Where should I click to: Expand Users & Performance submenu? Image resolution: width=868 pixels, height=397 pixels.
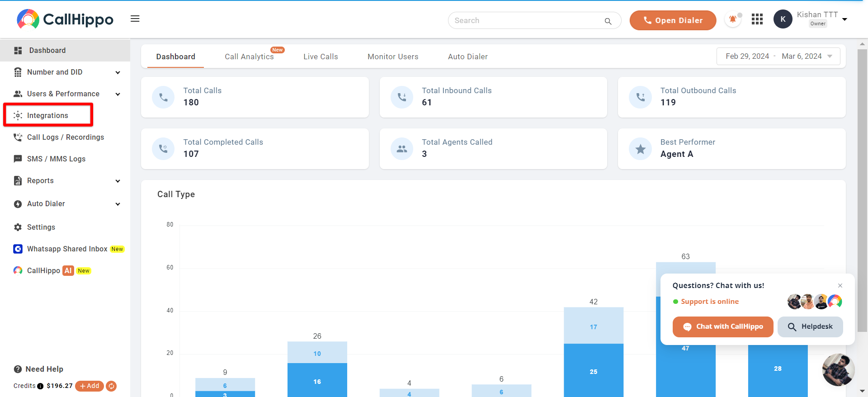point(118,94)
